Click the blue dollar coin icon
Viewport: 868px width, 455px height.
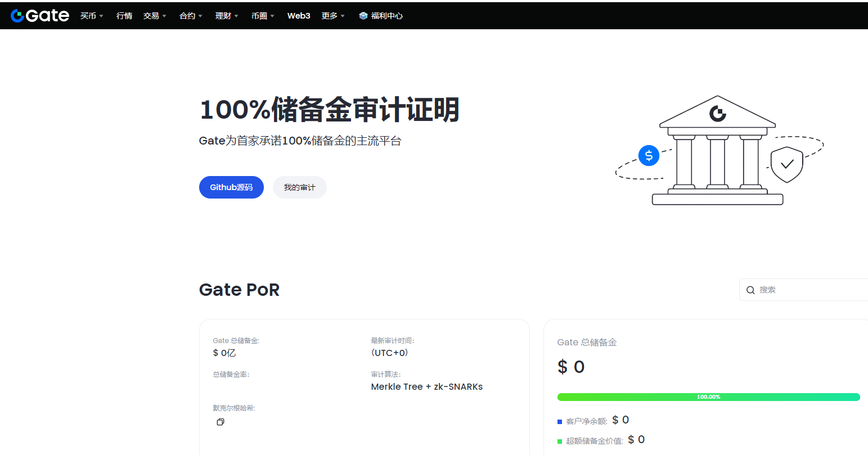pyautogui.click(x=649, y=155)
